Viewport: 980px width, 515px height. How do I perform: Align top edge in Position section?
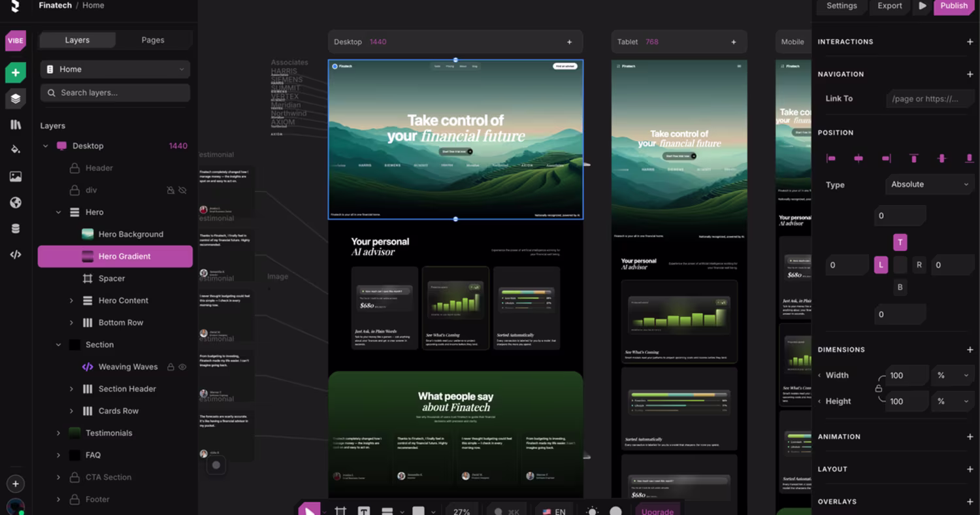click(x=914, y=158)
